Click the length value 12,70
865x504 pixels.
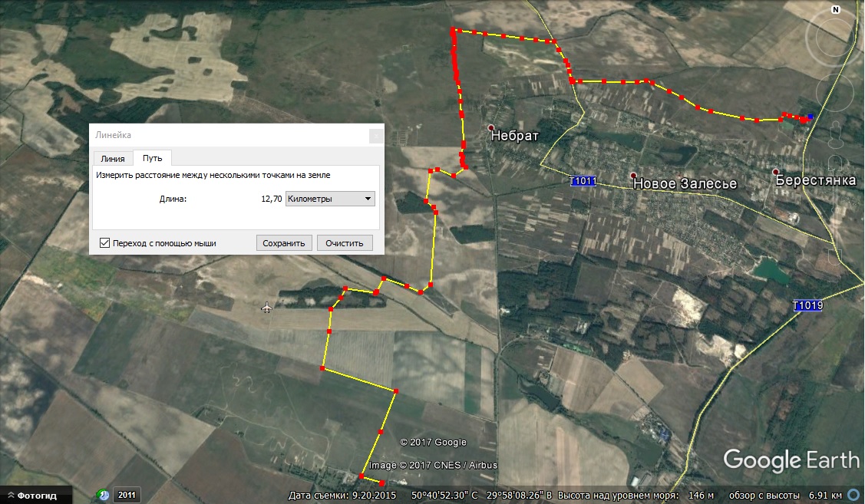(272, 199)
